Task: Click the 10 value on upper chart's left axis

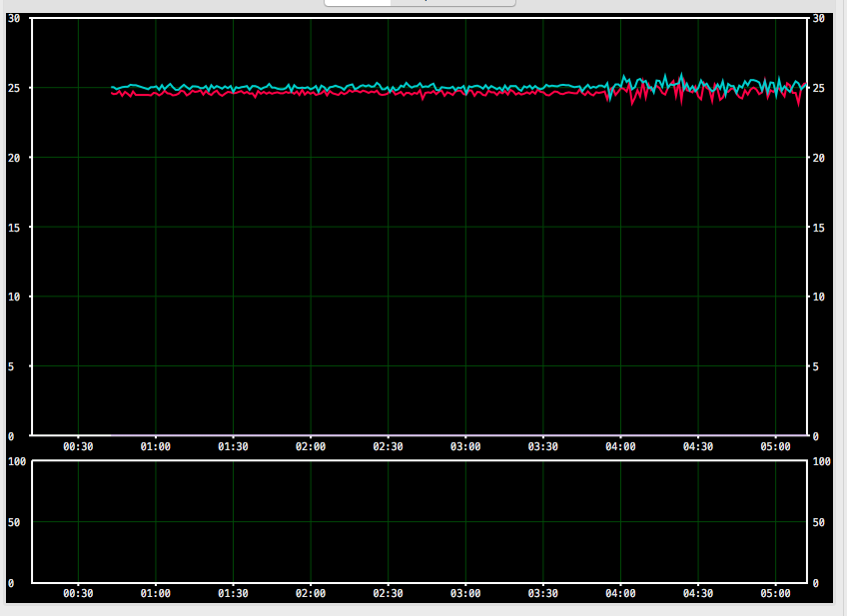Action: pos(14,298)
